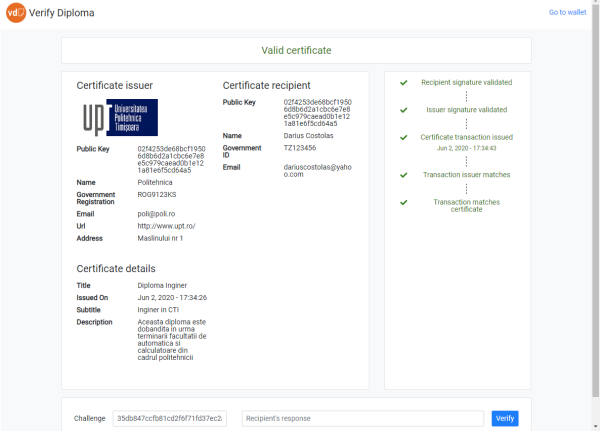Select Government ID value TZ123456
This screenshot has height=437, width=602.
(300, 148)
